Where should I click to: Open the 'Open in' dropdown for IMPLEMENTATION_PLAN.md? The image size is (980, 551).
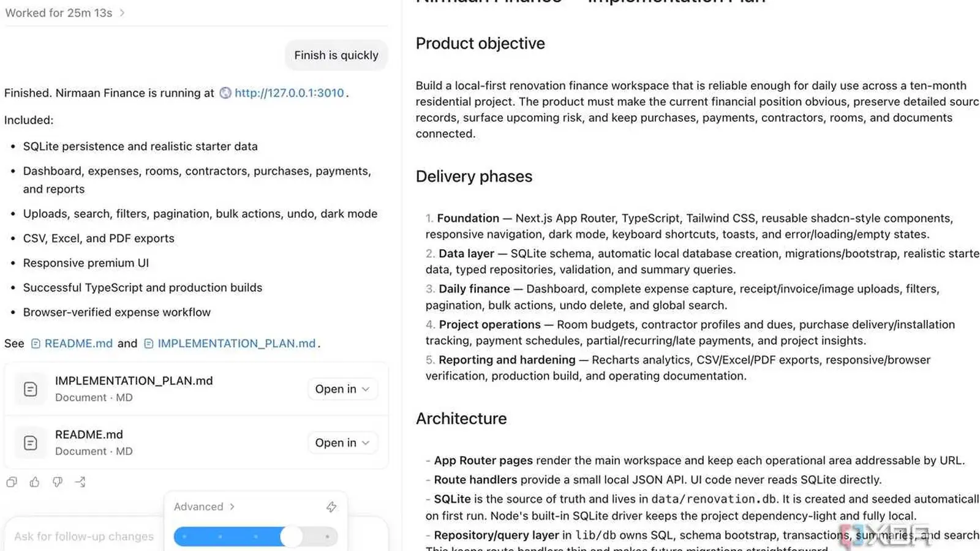(x=342, y=389)
